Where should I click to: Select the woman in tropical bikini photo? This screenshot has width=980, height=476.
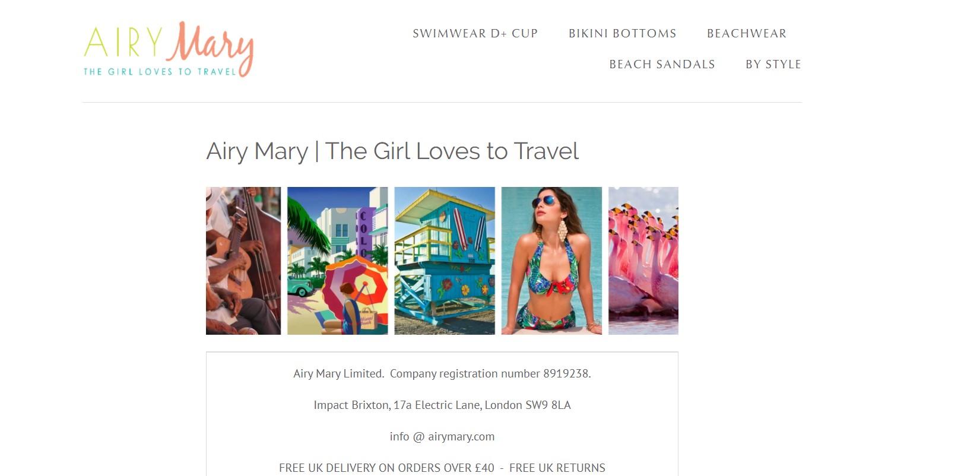(x=551, y=261)
